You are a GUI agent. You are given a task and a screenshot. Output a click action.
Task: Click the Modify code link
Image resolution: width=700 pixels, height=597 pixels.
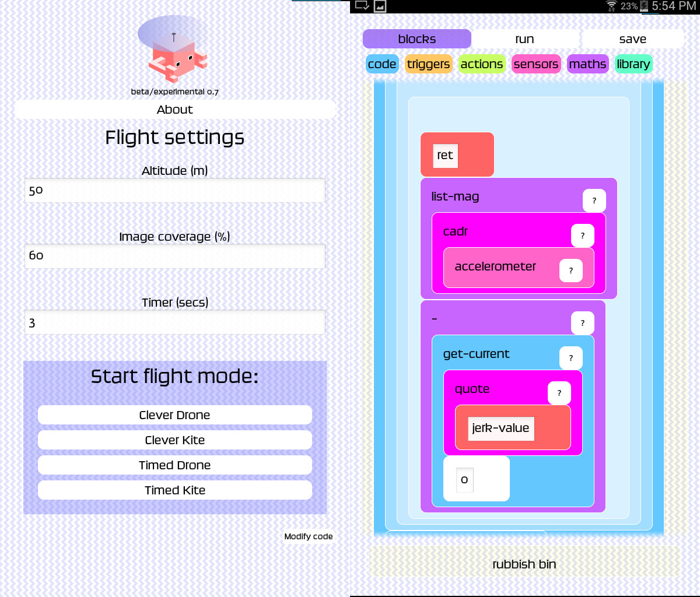(x=308, y=536)
